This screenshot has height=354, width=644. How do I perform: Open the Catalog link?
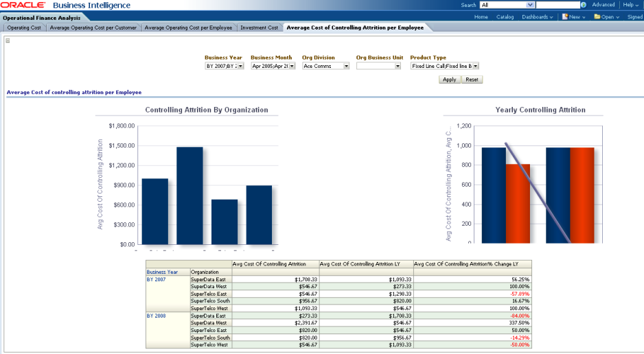point(505,17)
